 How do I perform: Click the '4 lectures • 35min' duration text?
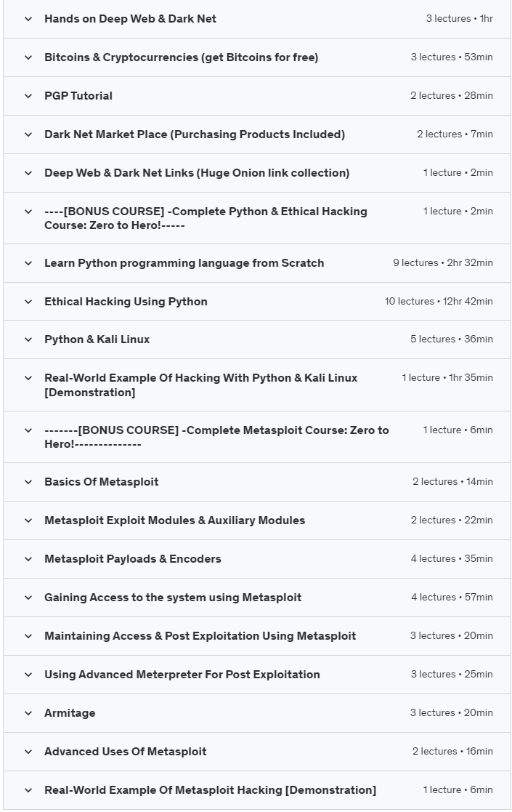(x=452, y=559)
